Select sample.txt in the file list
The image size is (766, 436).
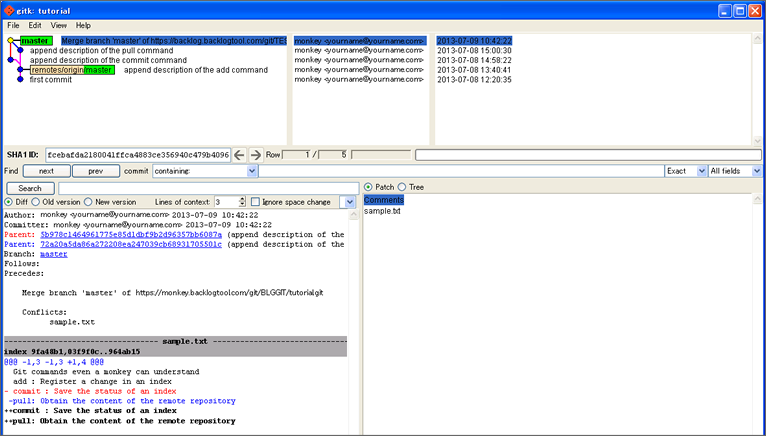click(382, 211)
